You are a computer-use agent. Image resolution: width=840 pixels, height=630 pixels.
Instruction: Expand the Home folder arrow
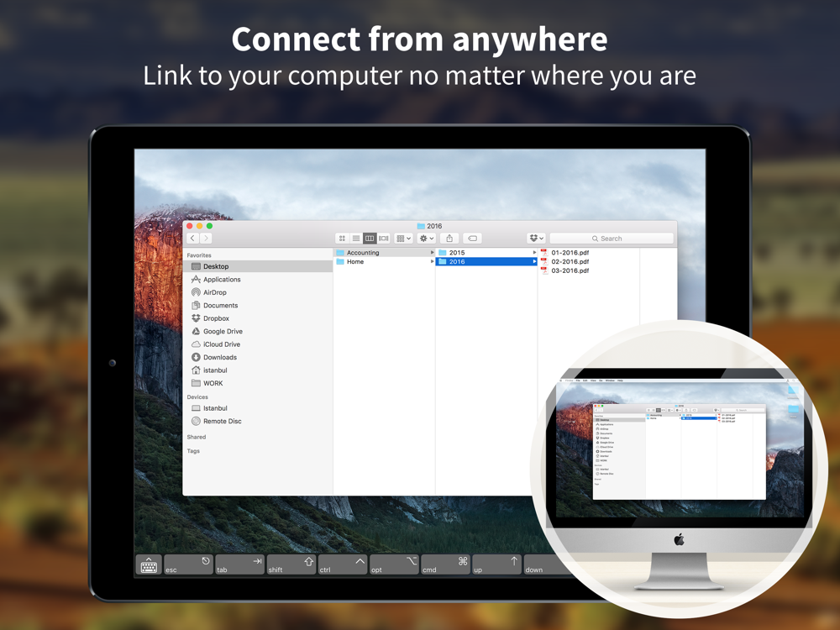tap(432, 261)
